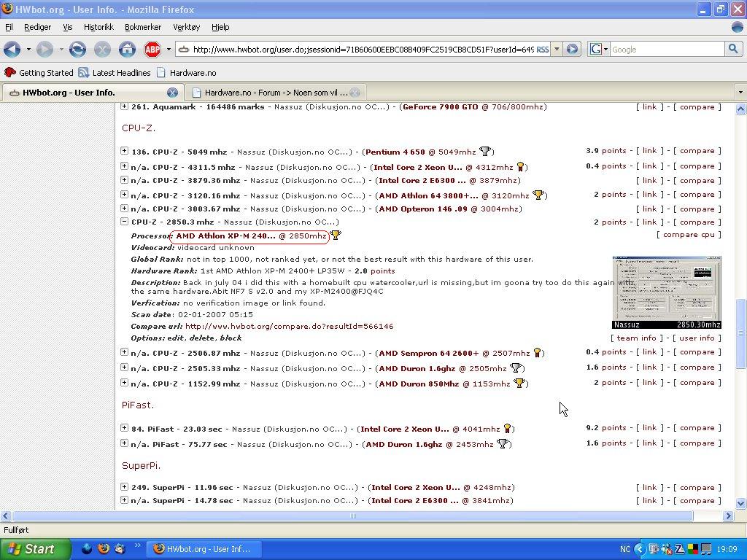
Task: Click the Adblock Plus ABP icon
Action: coord(152,49)
